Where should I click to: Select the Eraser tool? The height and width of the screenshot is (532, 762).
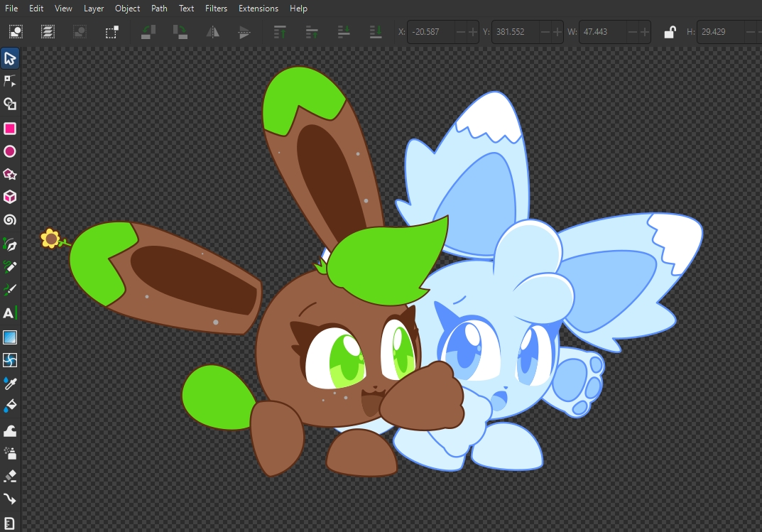pyautogui.click(x=10, y=475)
